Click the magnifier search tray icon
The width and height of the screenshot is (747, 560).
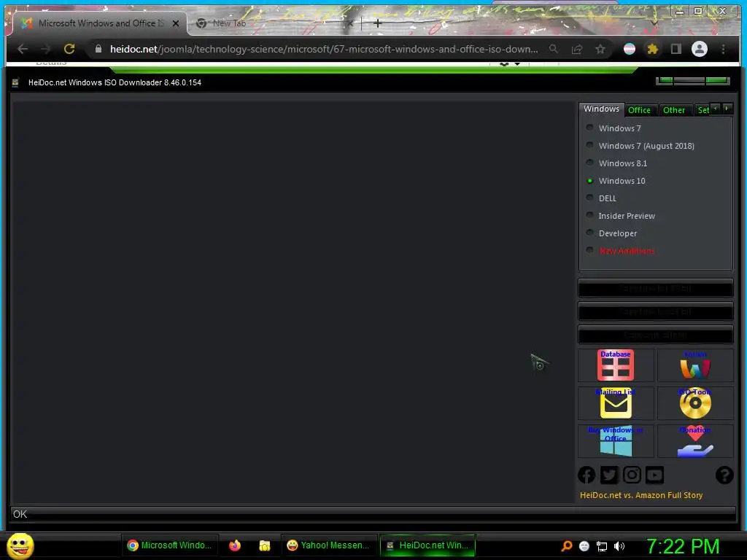coord(566,546)
